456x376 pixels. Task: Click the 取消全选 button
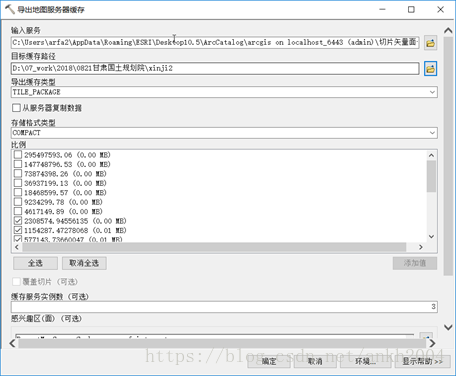point(84,263)
